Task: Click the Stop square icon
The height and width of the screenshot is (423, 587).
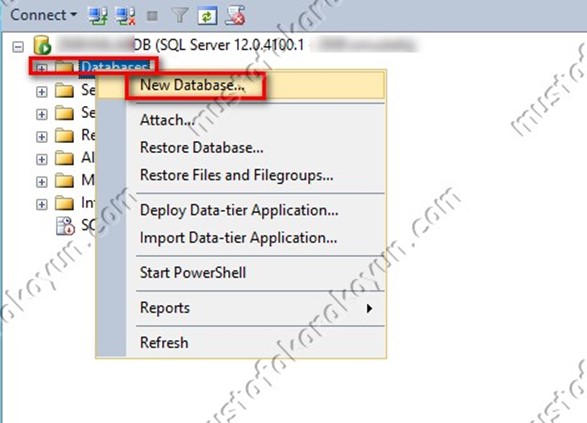Action: pyautogui.click(x=152, y=16)
